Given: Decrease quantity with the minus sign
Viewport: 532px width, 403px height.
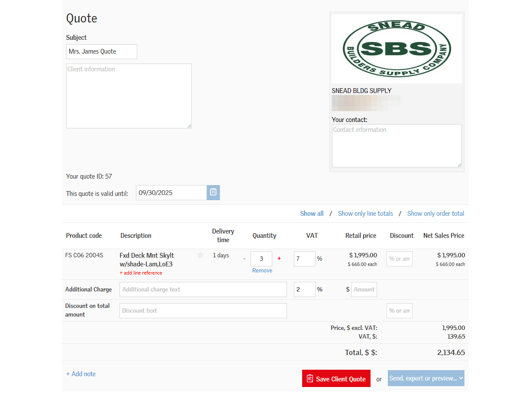Looking at the screenshot, I should 244,259.
